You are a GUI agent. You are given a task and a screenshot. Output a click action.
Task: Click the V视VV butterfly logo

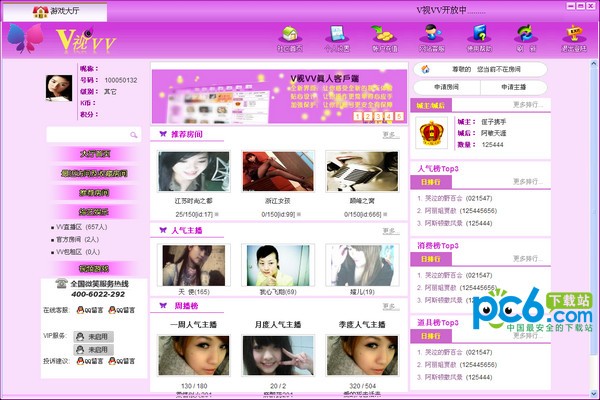coord(24,38)
